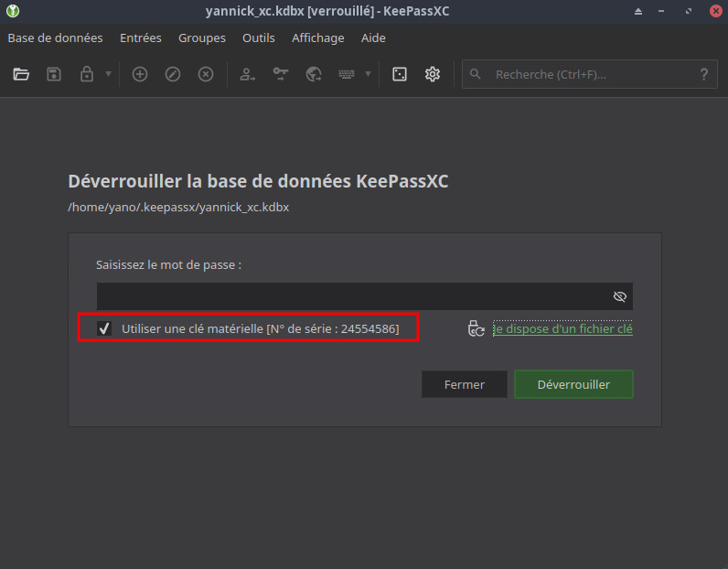The width and height of the screenshot is (728, 569).
Task: Open the 'Outils' menu
Action: click(259, 38)
